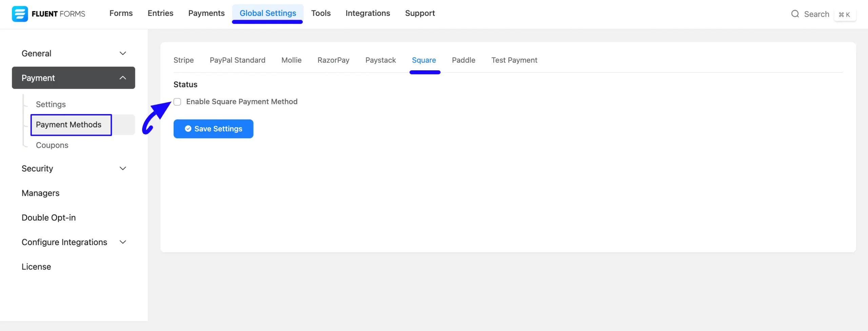The height and width of the screenshot is (331, 868).
Task: Click the Enable Square Payment Method label
Action: pyautogui.click(x=242, y=102)
